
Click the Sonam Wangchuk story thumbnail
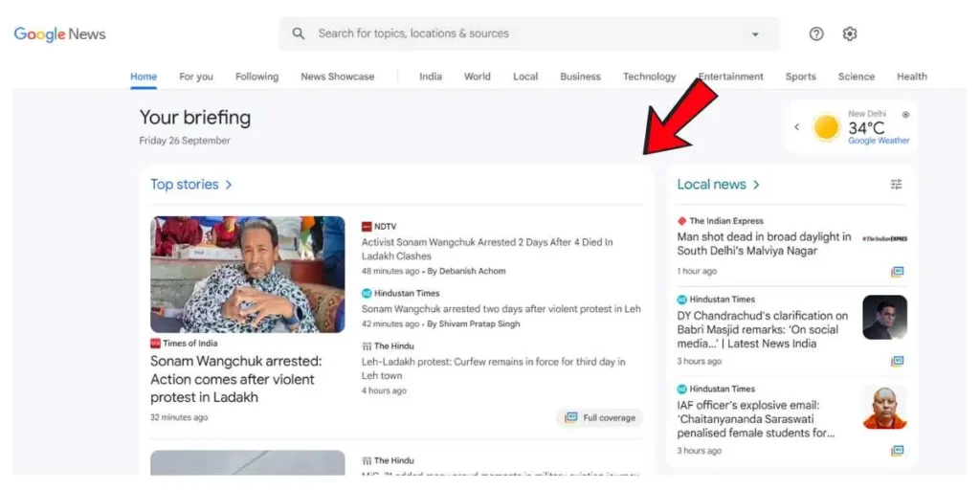pyautogui.click(x=247, y=275)
